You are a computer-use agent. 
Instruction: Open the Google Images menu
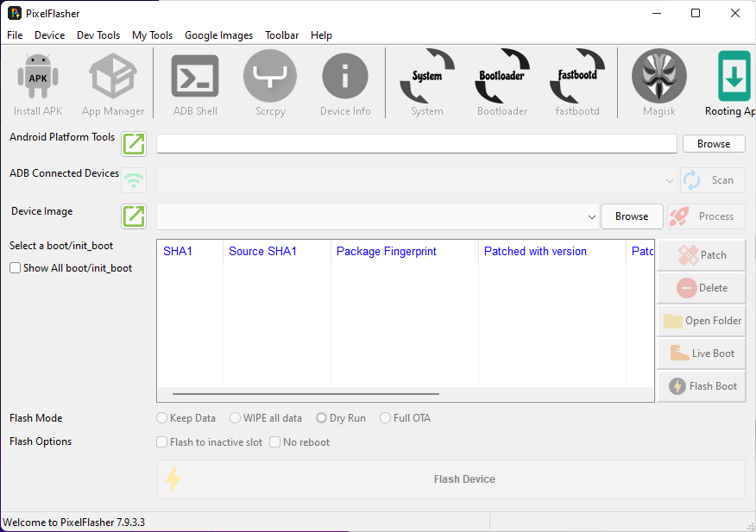click(x=218, y=35)
